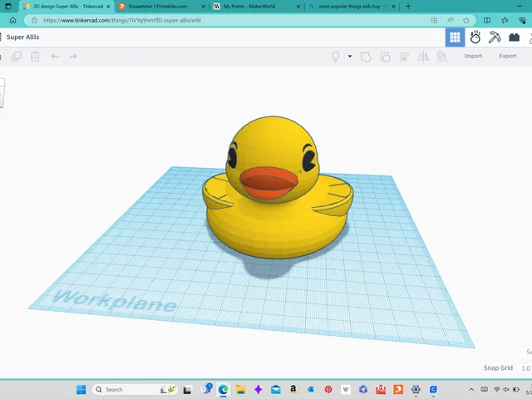Undo the last action
The width and height of the screenshot is (532, 399).
tap(55, 57)
